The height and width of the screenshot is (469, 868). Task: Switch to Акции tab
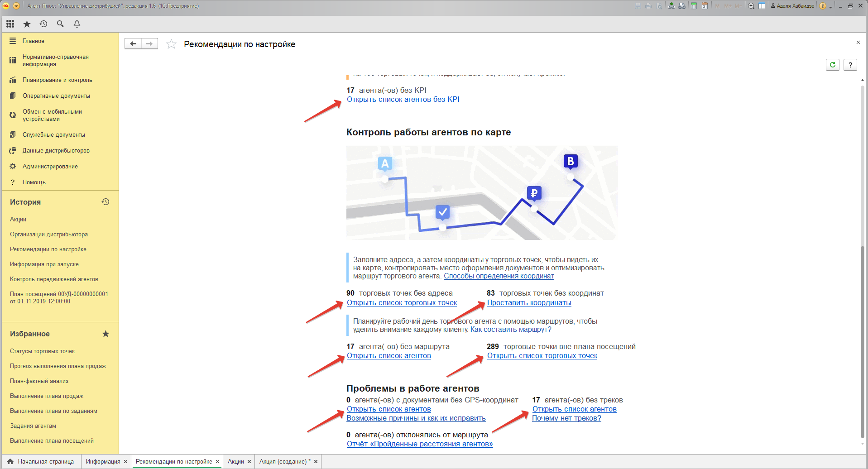pyautogui.click(x=235, y=461)
